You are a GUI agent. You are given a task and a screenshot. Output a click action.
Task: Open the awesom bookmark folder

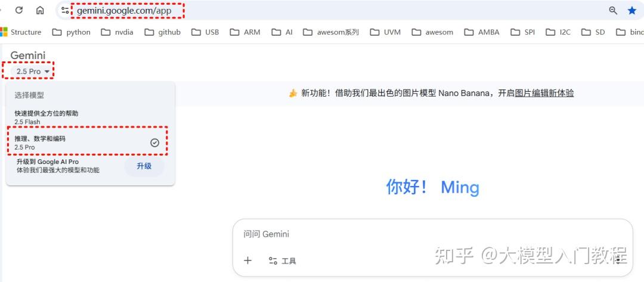tap(432, 32)
